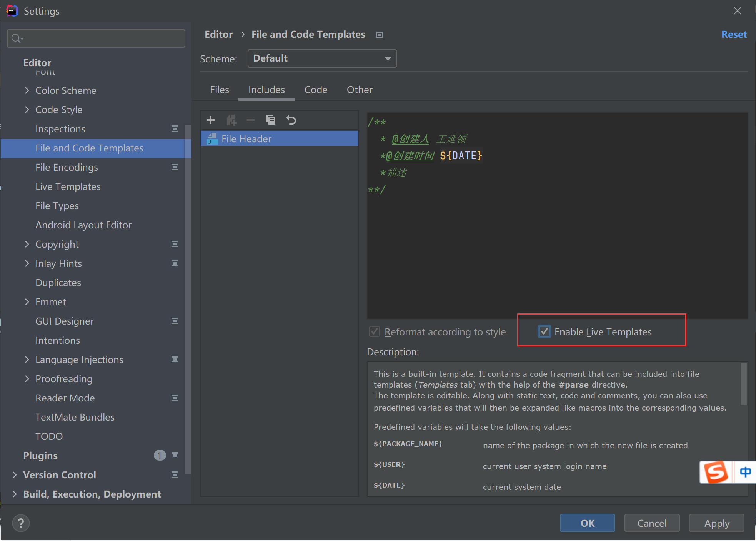Screen dimensions: 756x541
Task: Expand Build, Execution, Deployment section
Action: coord(15,494)
